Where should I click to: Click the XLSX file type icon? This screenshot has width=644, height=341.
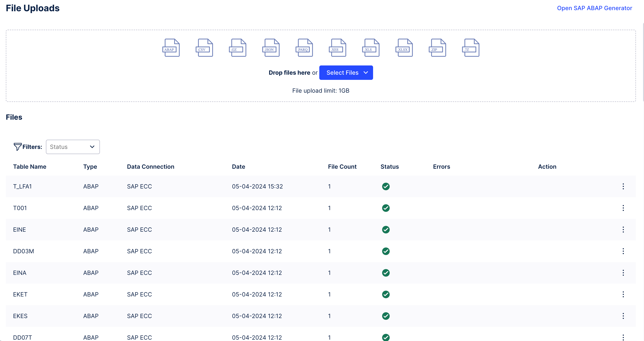[x=404, y=48]
